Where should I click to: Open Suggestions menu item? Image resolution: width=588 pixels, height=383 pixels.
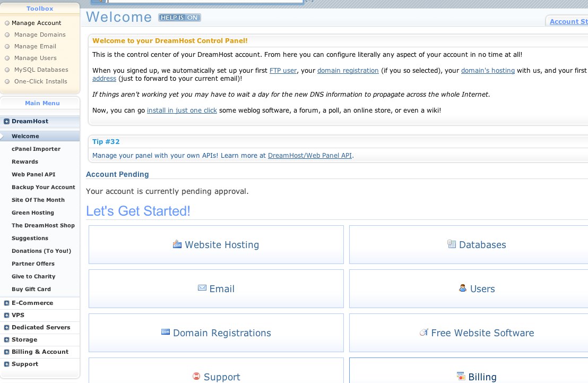coord(30,238)
